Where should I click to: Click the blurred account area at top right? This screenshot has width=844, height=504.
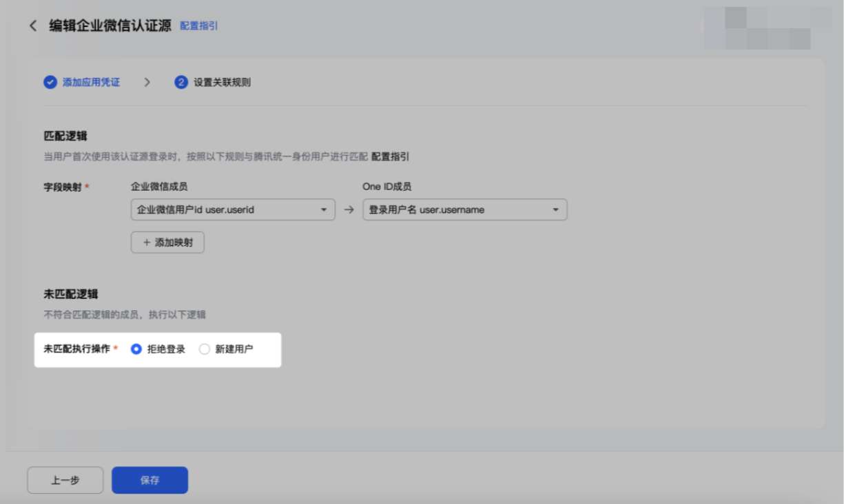point(767,28)
